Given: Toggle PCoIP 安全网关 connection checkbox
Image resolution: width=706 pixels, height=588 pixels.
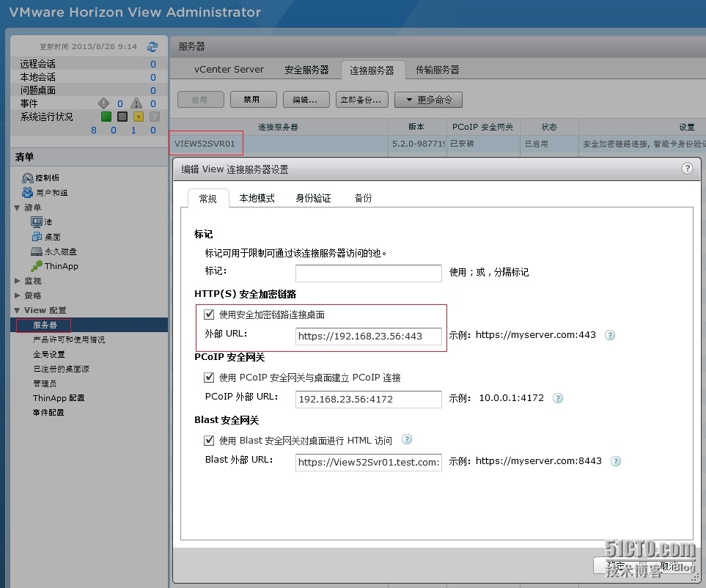Looking at the screenshot, I should 209,378.
